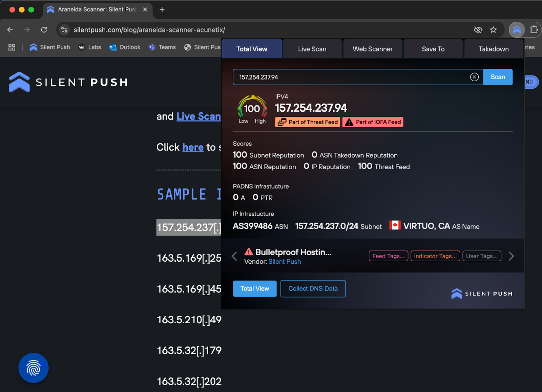Image resolution: width=542 pixels, height=392 pixels.
Task: Click the 157.254.237.0/24 subnet value
Action: (x=327, y=226)
